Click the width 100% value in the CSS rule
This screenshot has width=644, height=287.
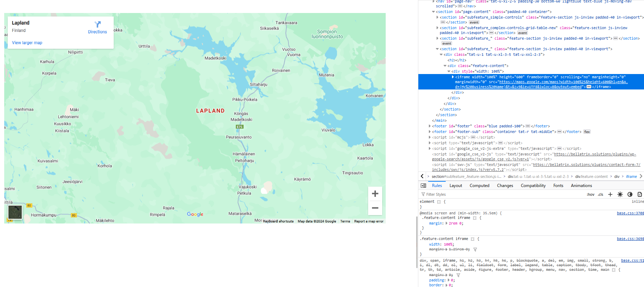[448, 245]
